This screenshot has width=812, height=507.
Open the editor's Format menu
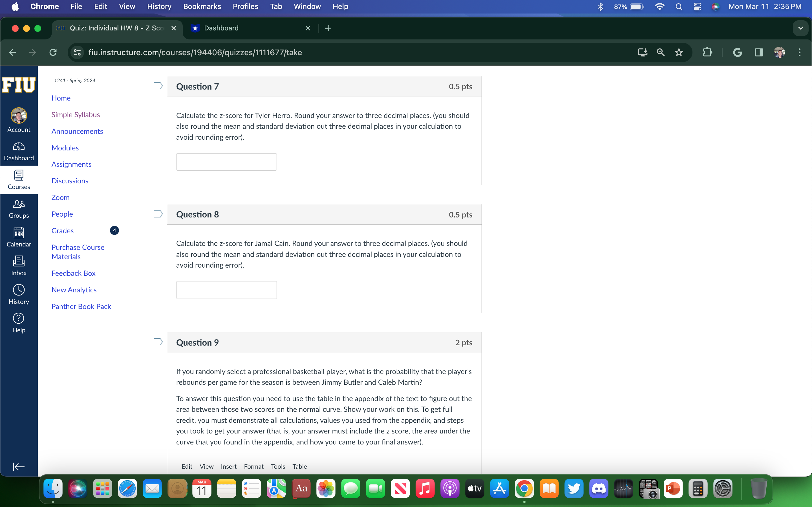coord(253,466)
